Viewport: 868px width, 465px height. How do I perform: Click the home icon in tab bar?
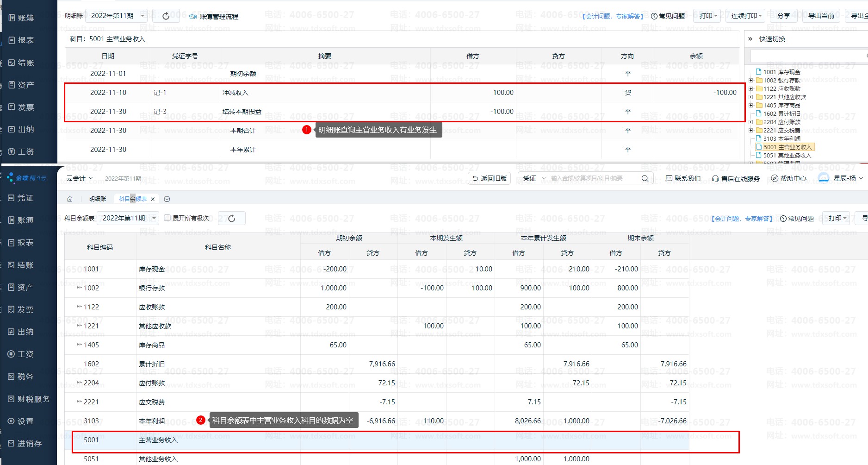point(70,199)
